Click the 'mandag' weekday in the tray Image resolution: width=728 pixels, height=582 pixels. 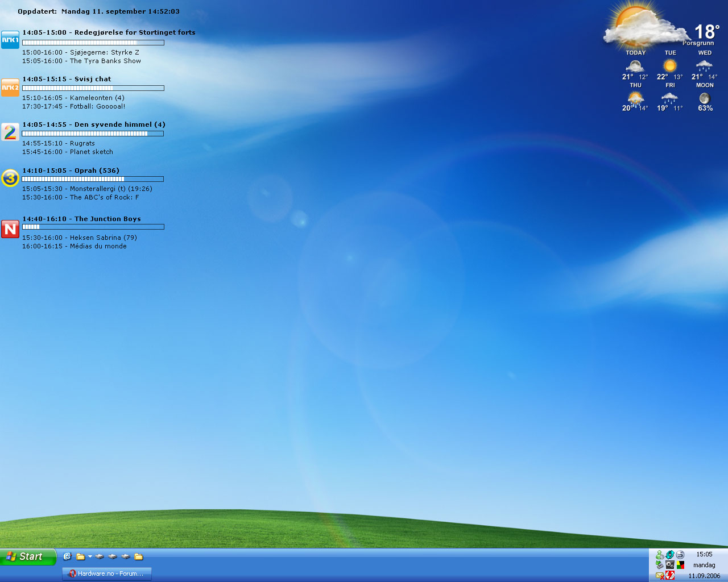(704, 565)
